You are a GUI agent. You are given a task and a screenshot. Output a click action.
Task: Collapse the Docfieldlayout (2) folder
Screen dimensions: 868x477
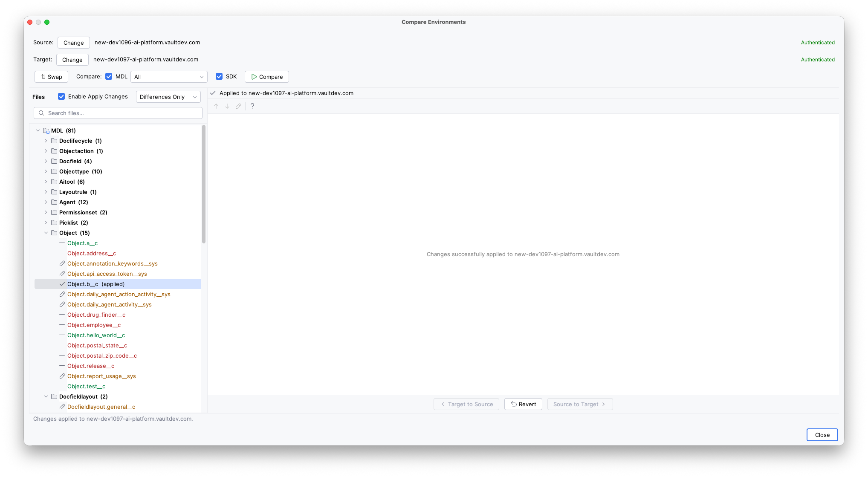point(46,396)
